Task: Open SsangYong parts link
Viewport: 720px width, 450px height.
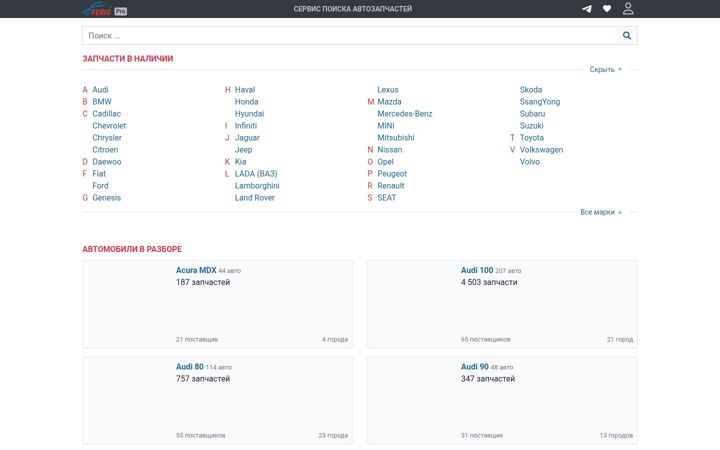Action: point(540,101)
